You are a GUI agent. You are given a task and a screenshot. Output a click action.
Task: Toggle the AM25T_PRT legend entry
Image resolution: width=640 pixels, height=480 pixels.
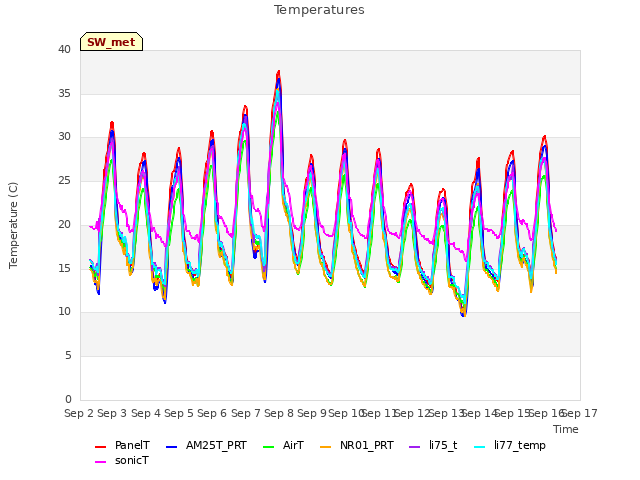coord(207,445)
